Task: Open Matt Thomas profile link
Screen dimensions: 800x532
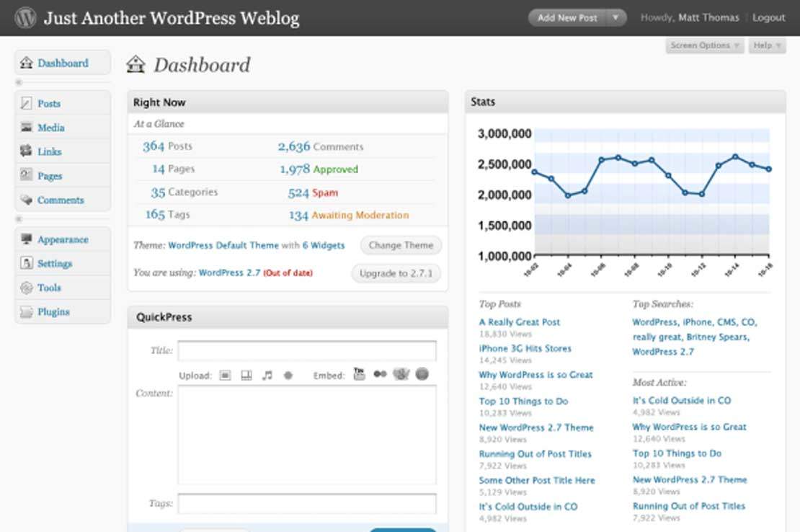Action: coord(708,18)
